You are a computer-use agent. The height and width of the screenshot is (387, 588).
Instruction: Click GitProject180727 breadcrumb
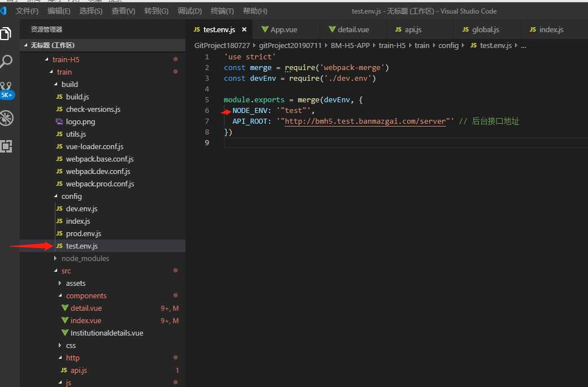[x=222, y=45]
